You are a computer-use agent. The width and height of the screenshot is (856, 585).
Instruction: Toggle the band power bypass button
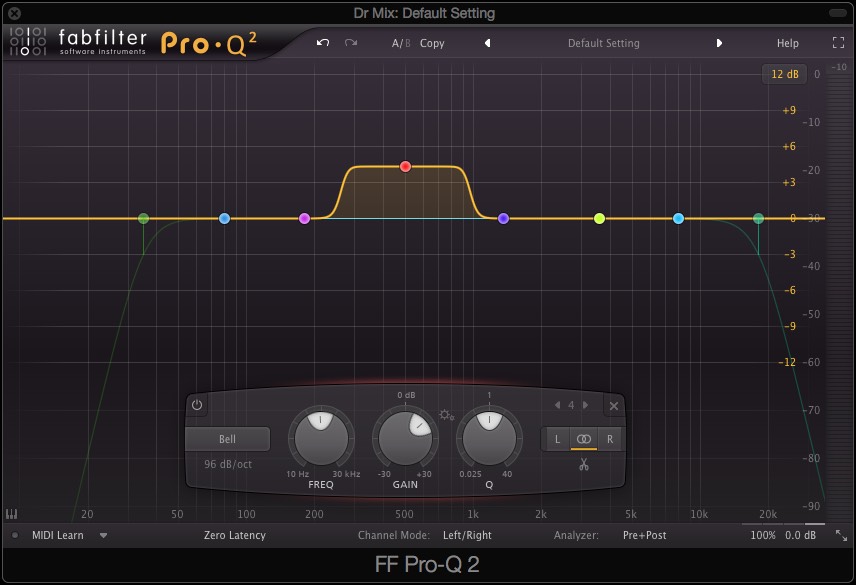tap(197, 405)
